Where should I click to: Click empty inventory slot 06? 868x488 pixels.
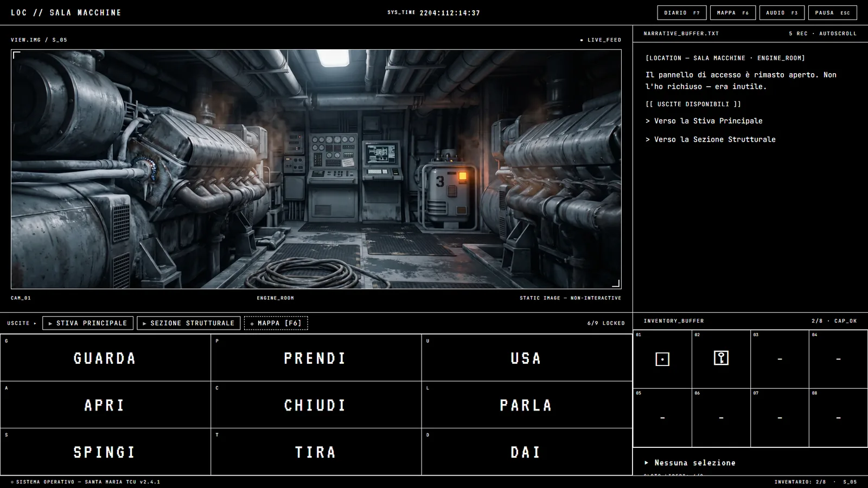point(721,418)
